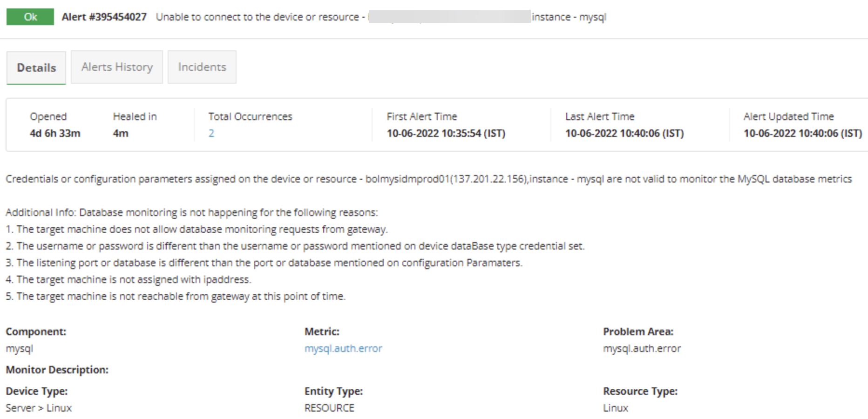Click the First Alert Time timestamp
The width and height of the screenshot is (868, 419).
coord(446,134)
